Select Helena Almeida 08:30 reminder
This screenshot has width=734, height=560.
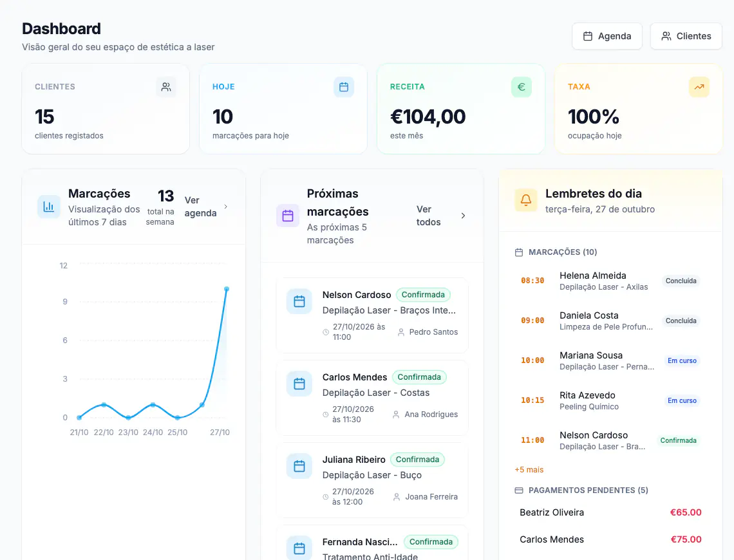pos(610,281)
